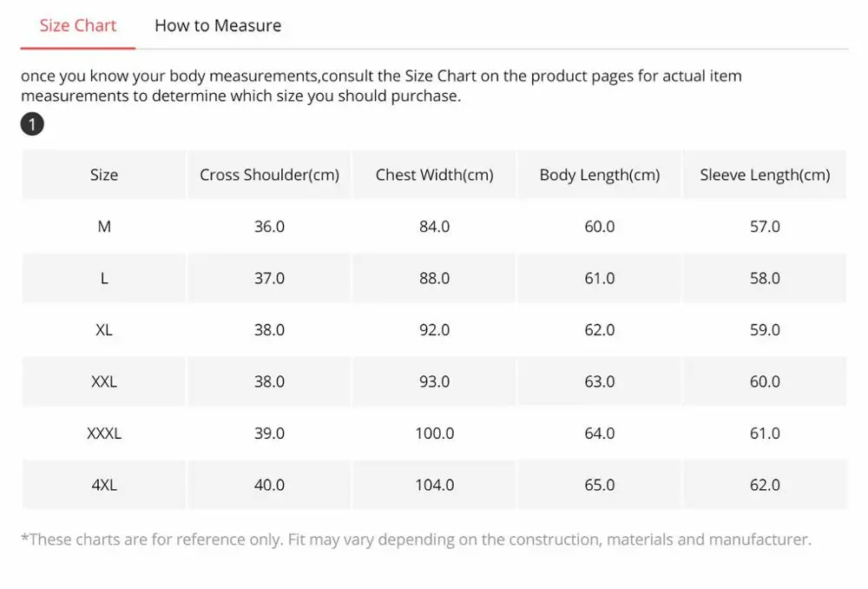
Task: Click the 37.0 cross shoulder cell
Action: pyautogui.click(x=269, y=278)
